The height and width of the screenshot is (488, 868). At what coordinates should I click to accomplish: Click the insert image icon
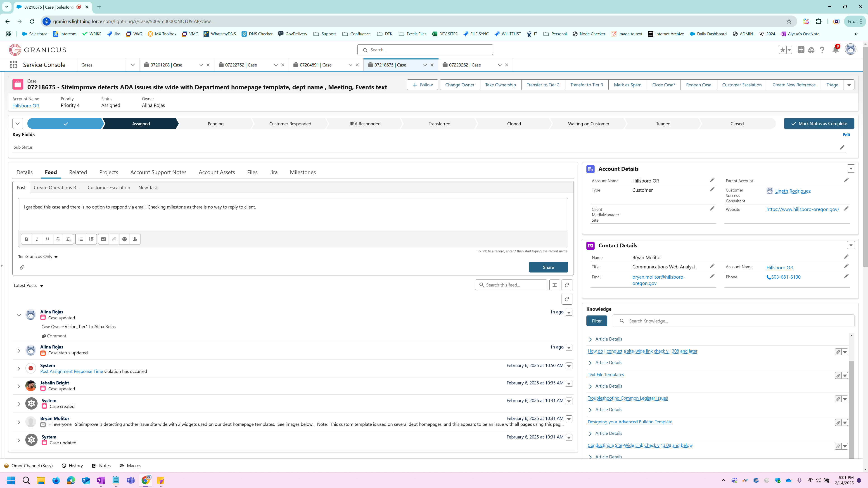pos(103,239)
